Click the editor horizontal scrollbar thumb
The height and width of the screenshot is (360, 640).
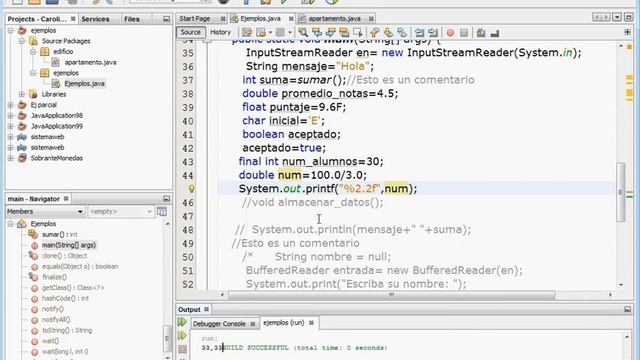391,294
